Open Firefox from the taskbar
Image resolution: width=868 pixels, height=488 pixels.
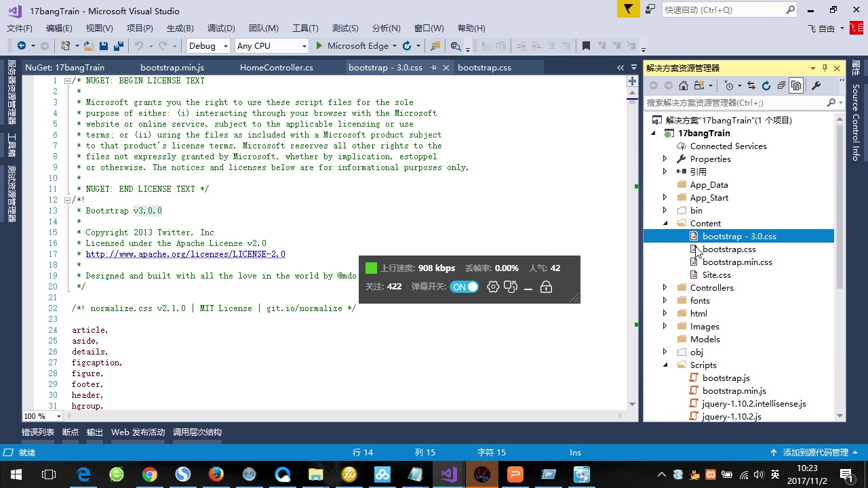216,474
